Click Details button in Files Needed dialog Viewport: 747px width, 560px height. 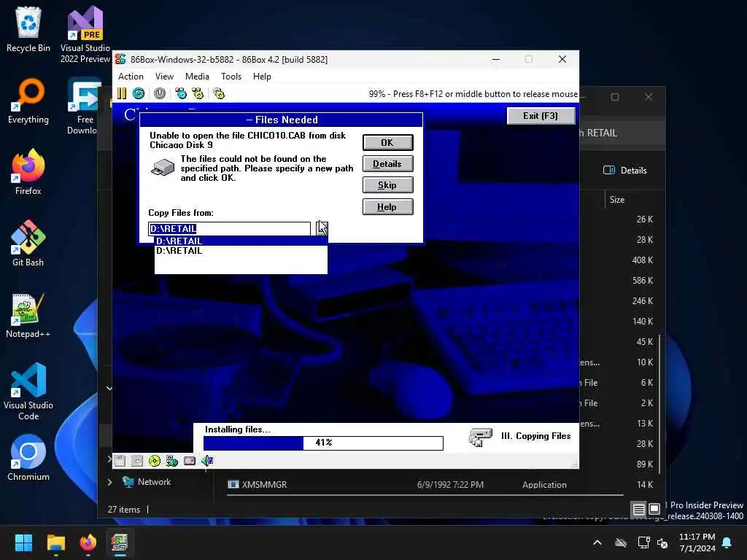388,164
